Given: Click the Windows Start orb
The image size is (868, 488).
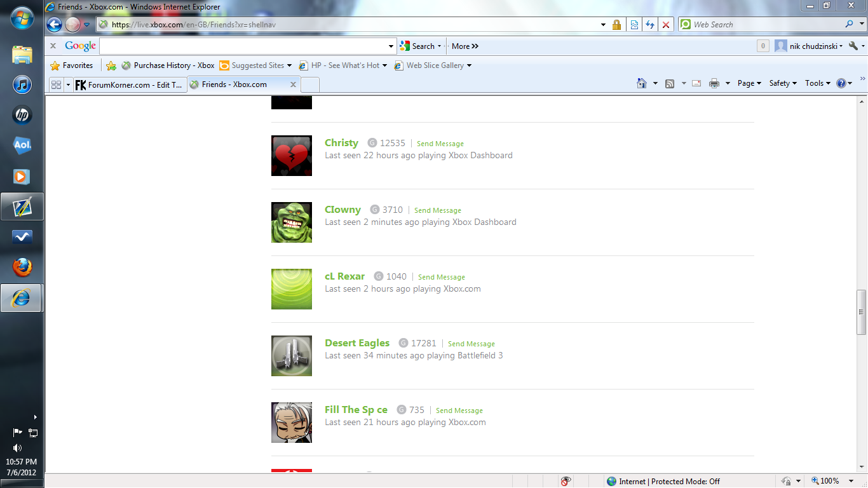Looking at the screenshot, I should pyautogui.click(x=22, y=18).
